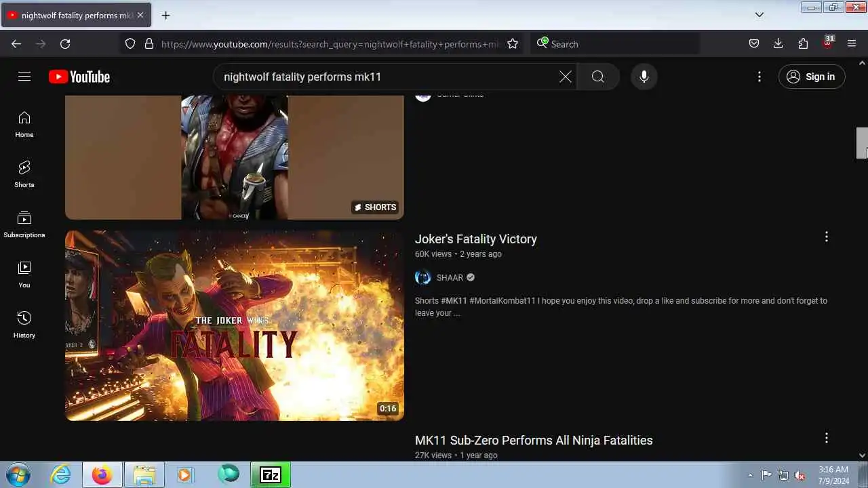Open the Shorts thumbnail at top
This screenshot has height=488, width=868.
pyautogui.click(x=235, y=157)
